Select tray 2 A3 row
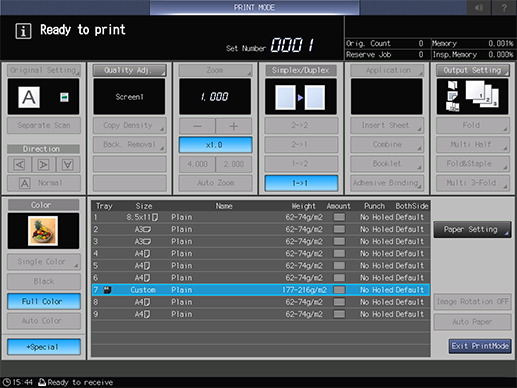 coord(260,229)
